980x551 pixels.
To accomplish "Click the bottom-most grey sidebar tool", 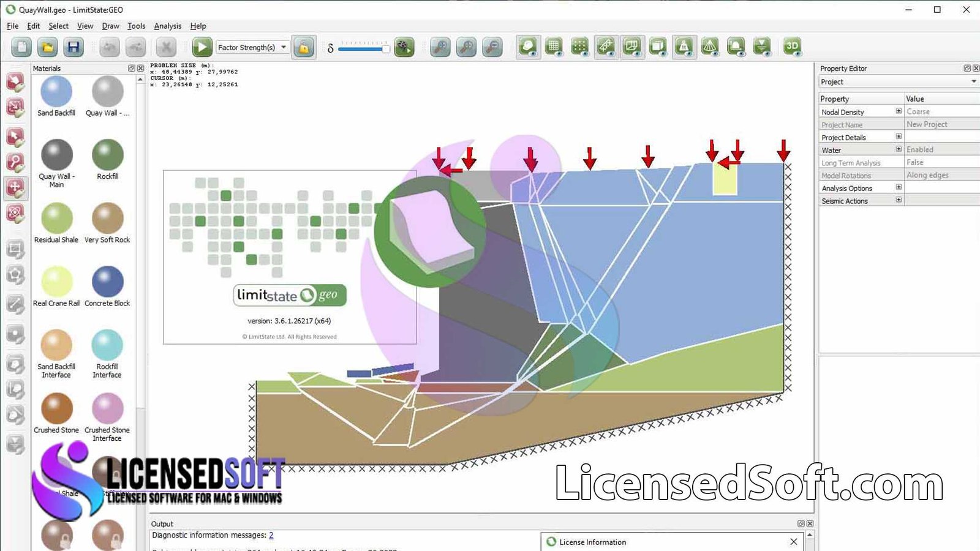I will click(15, 443).
